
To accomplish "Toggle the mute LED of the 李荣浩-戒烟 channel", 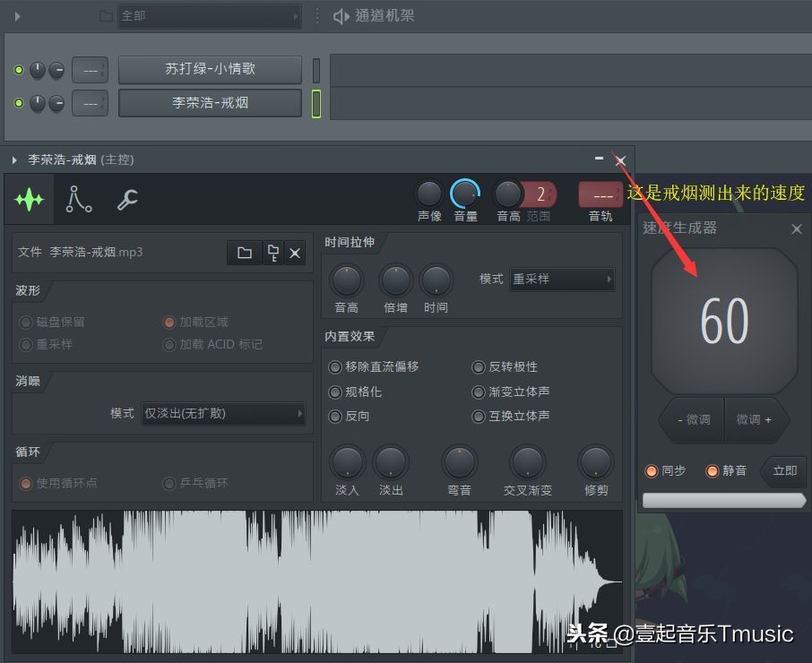I will 19,103.
